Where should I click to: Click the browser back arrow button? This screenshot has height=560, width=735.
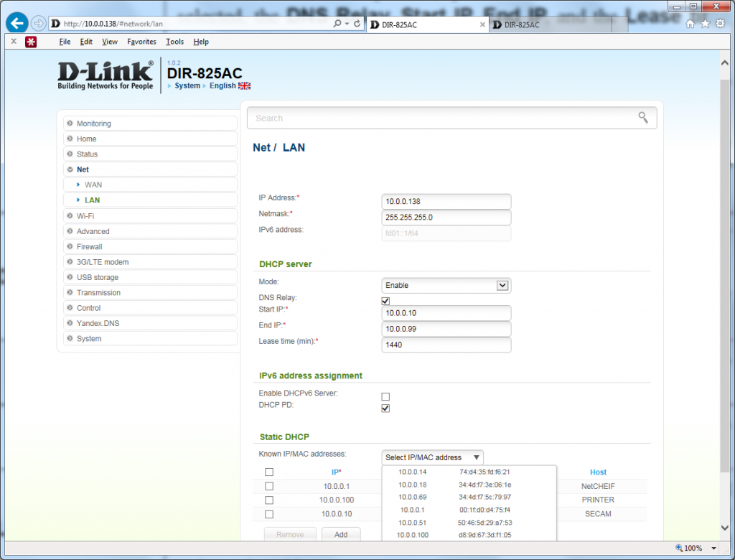[17, 23]
